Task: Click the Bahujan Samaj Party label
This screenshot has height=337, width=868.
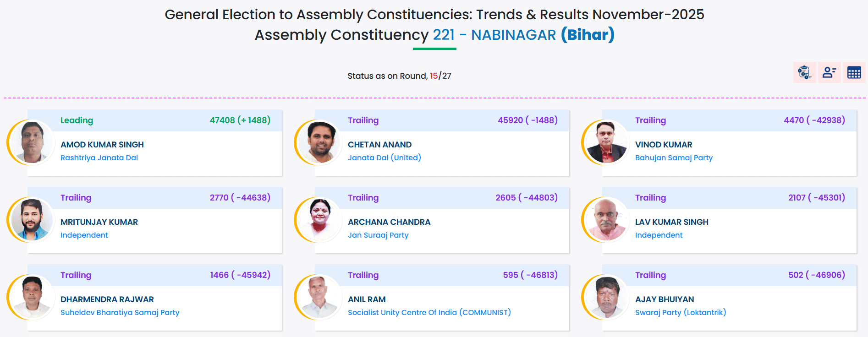Action: (x=674, y=158)
